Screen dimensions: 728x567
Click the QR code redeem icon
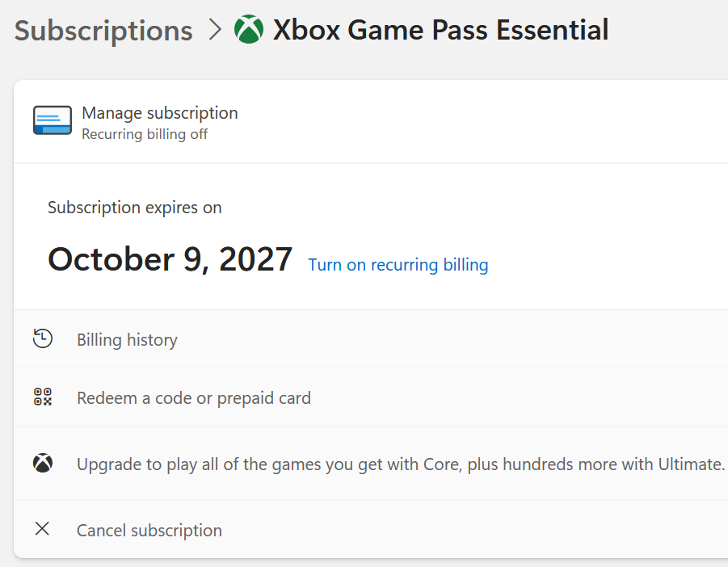(x=43, y=397)
